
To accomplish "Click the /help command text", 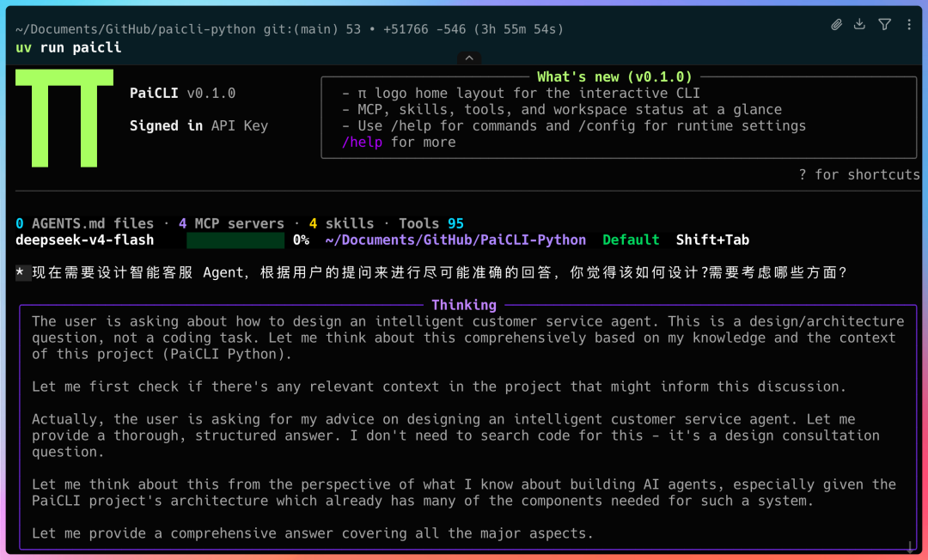I will point(362,143).
